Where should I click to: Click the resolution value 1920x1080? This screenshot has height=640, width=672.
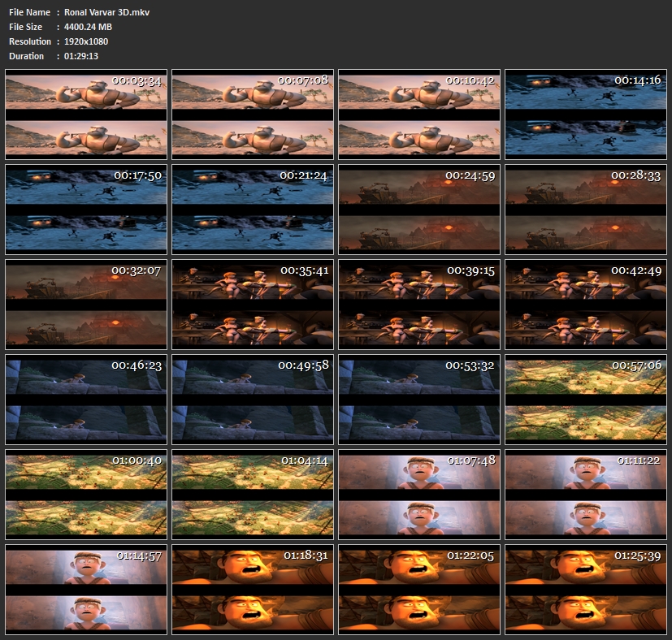click(86, 41)
